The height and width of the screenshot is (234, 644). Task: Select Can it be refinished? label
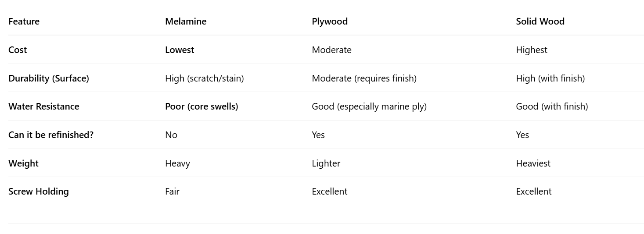(51, 135)
